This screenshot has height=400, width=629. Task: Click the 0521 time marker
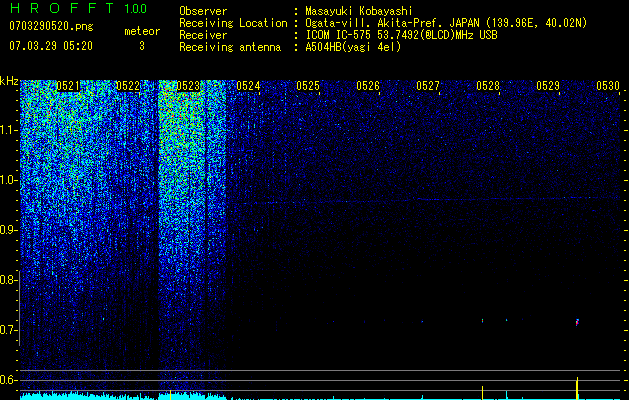(x=68, y=86)
